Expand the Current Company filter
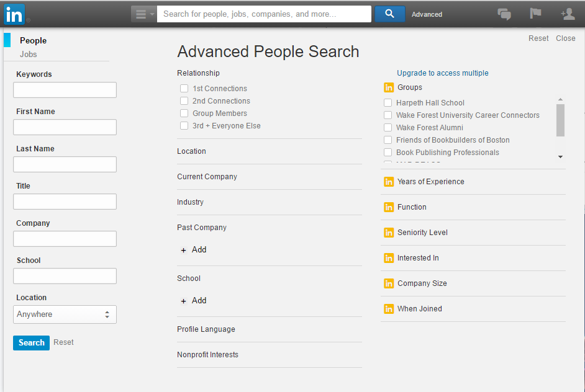 207,177
